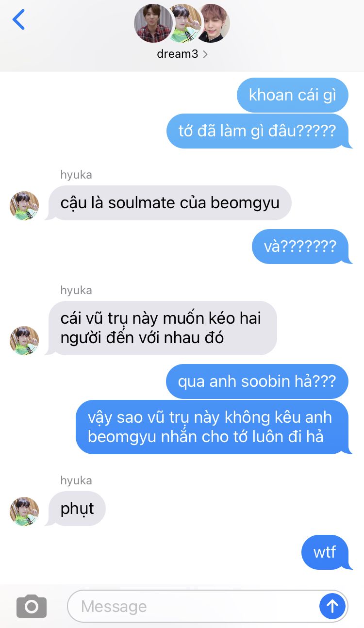Open the dream3 group name header
This screenshot has height=628, width=364.
178,54
